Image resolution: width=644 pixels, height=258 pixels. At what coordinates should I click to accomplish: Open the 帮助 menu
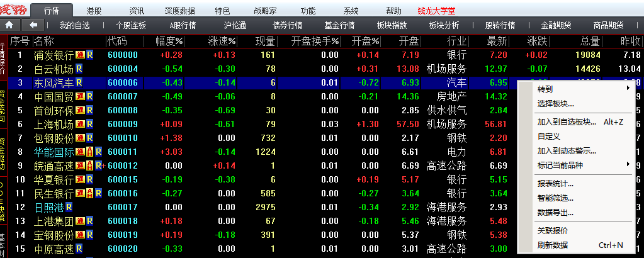(x=393, y=11)
